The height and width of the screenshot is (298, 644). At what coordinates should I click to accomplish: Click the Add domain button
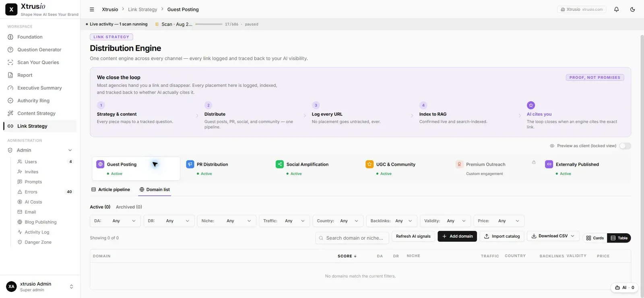pyautogui.click(x=457, y=236)
